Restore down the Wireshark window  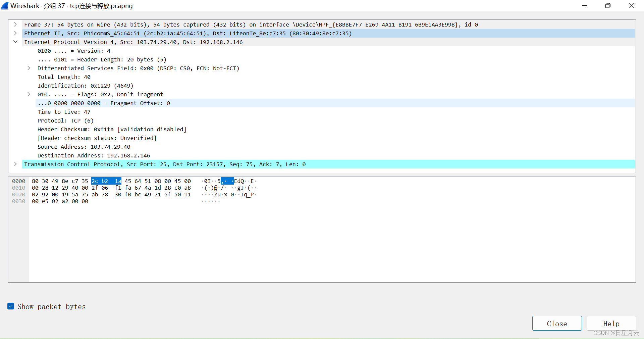pyautogui.click(x=608, y=6)
